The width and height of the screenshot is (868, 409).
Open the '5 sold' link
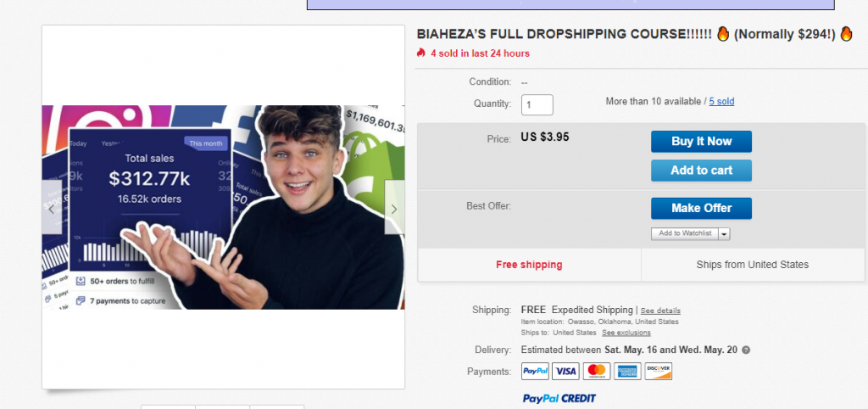pos(721,102)
